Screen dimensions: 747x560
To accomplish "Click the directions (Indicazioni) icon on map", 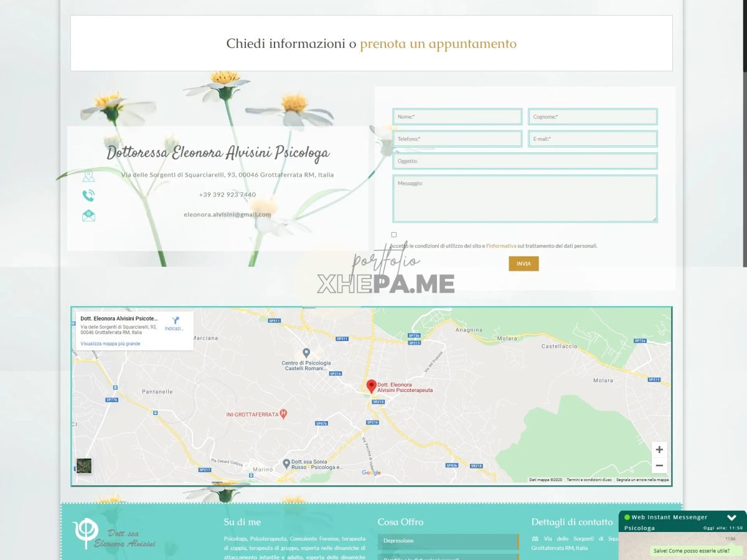I will tap(176, 320).
